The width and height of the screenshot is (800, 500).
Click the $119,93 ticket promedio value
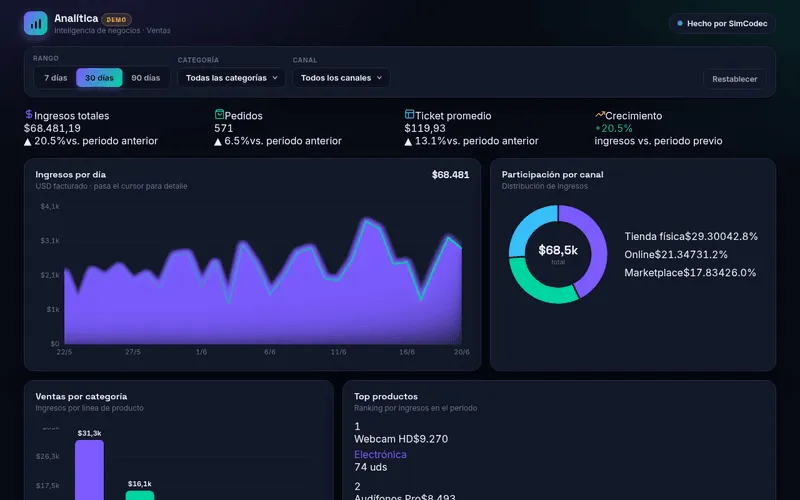pyautogui.click(x=425, y=128)
